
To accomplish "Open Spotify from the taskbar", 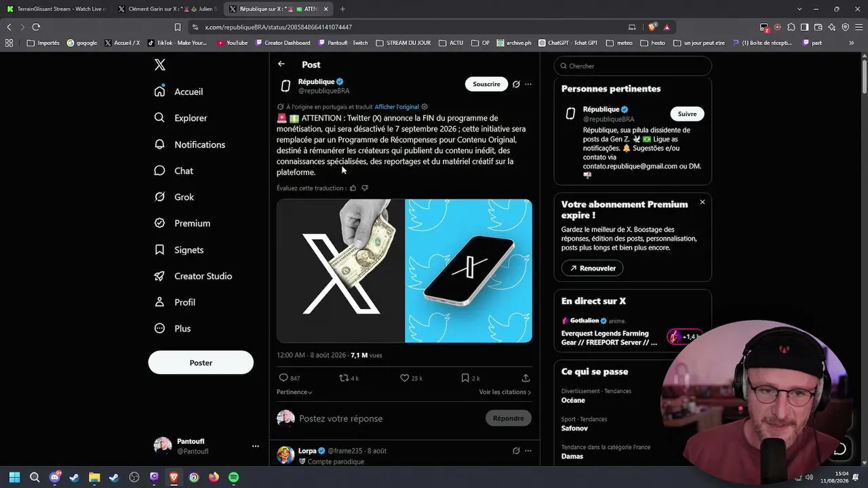I will 233,477.
